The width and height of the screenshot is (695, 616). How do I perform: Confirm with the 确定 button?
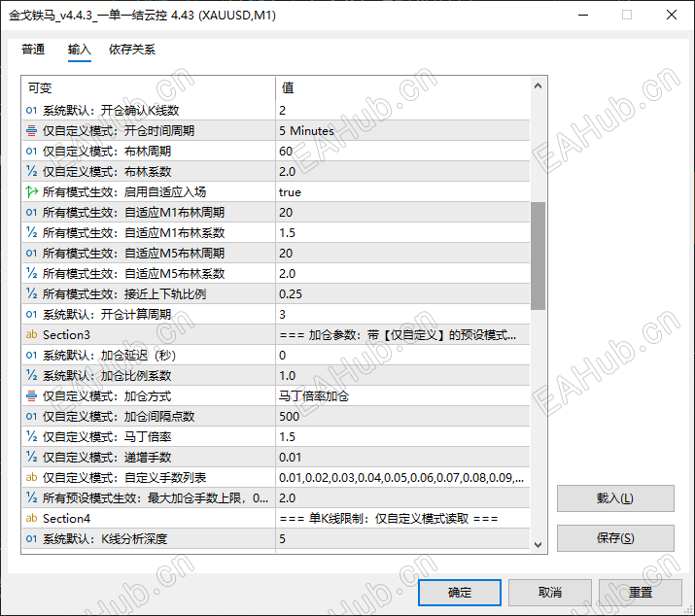click(460, 592)
